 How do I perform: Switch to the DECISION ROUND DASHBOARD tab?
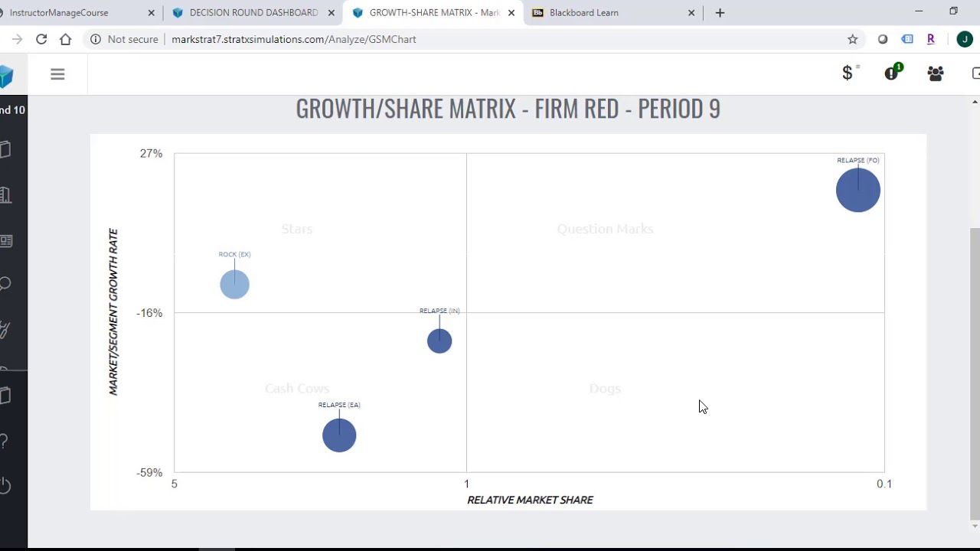coord(253,13)
